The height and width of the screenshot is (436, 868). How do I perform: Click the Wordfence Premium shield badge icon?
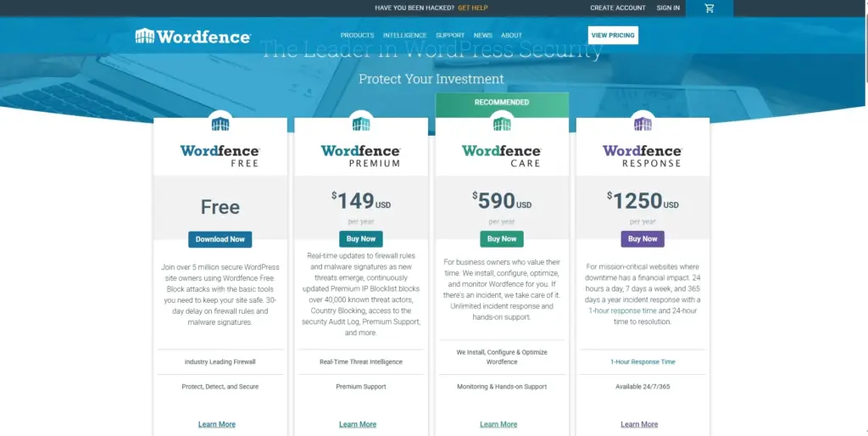click(x=361, y=124)
